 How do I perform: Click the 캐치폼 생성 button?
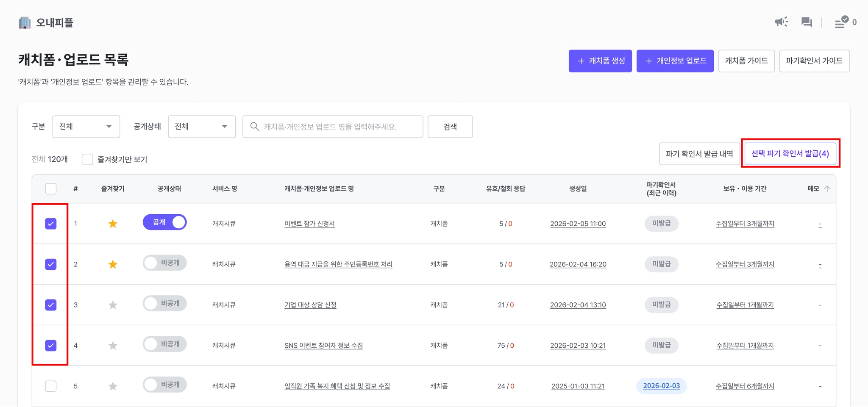click(600, 61)
